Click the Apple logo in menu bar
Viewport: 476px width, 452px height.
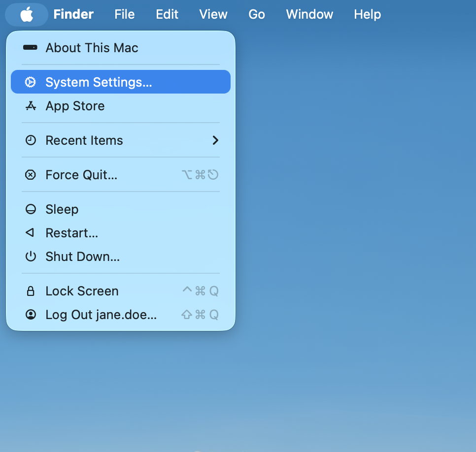tap(27, 14)
